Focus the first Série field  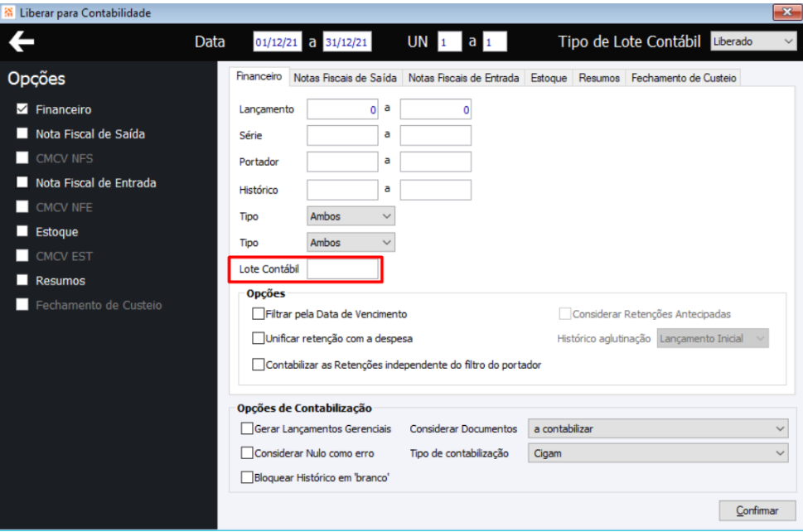[x=342, y=136]
